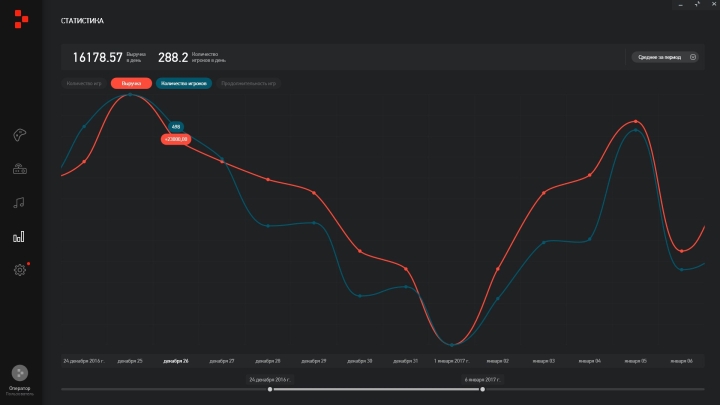Image resolution: width=720 pixels, height=405 pixels.
Task: Select the 1 января 2017 axis label
Action: 451,361
